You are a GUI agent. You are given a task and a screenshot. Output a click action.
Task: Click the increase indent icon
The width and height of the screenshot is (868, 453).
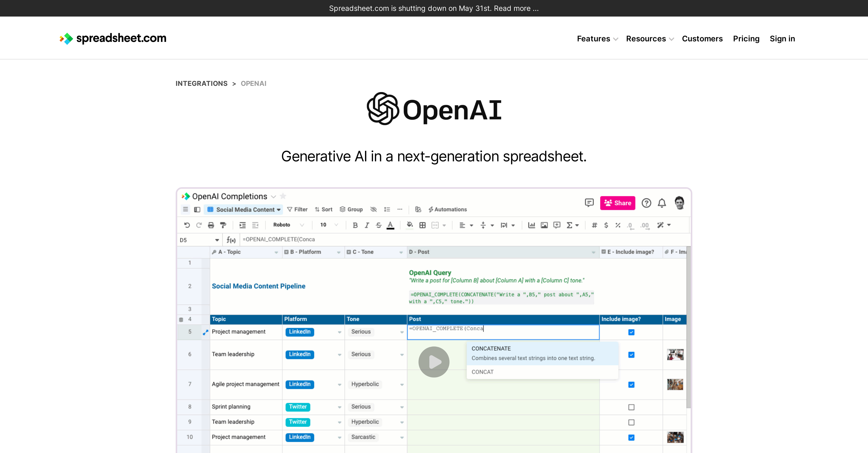pyautogui.click(x=243, y=225)
